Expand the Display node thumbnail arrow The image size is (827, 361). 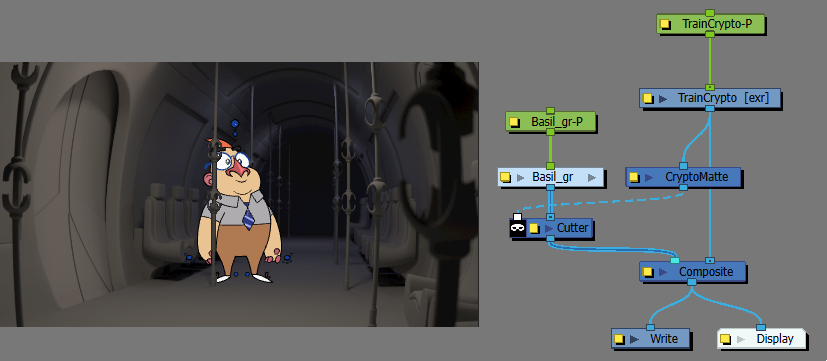point(741,339)
